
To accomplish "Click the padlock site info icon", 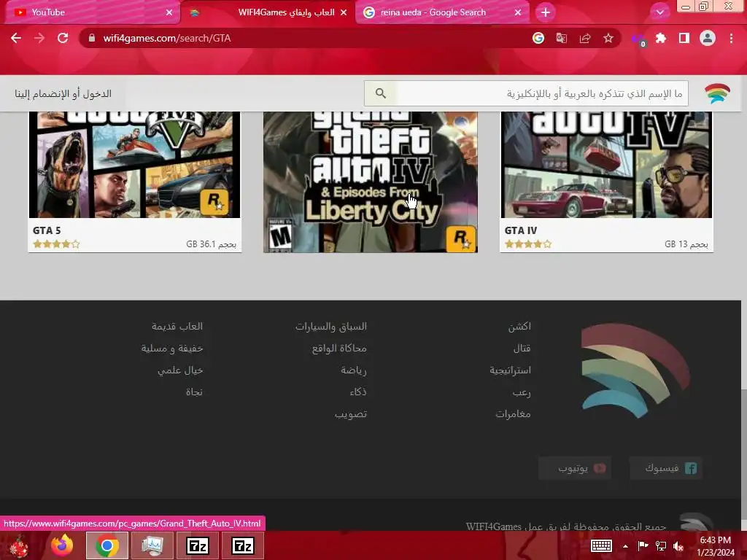I will coord(92,38).
